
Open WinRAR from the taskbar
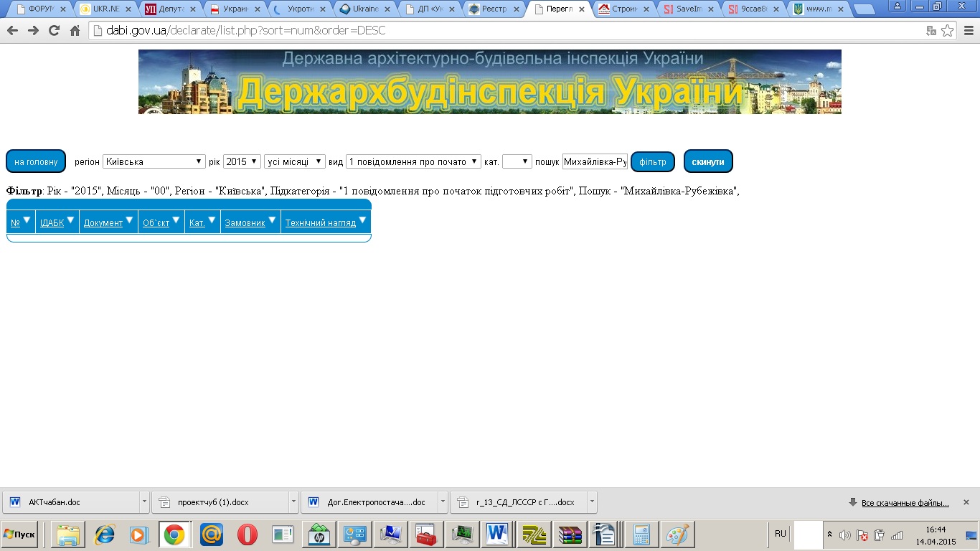pyautogui.click(x=570, y=534)
